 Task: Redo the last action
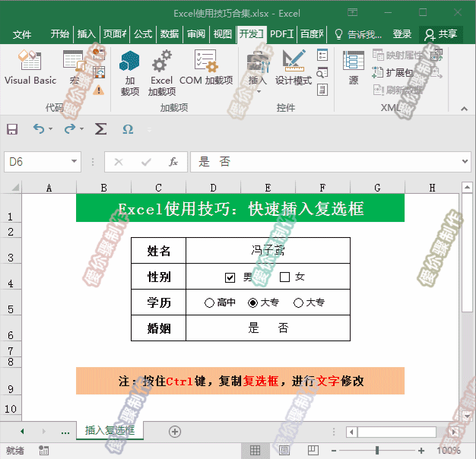point(69,129)
